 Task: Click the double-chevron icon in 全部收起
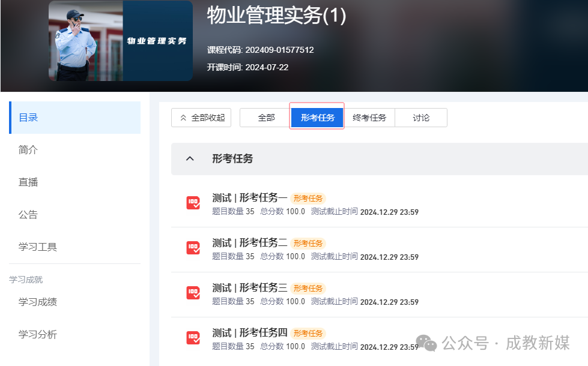pyautogui.click(x=183, y=118)
